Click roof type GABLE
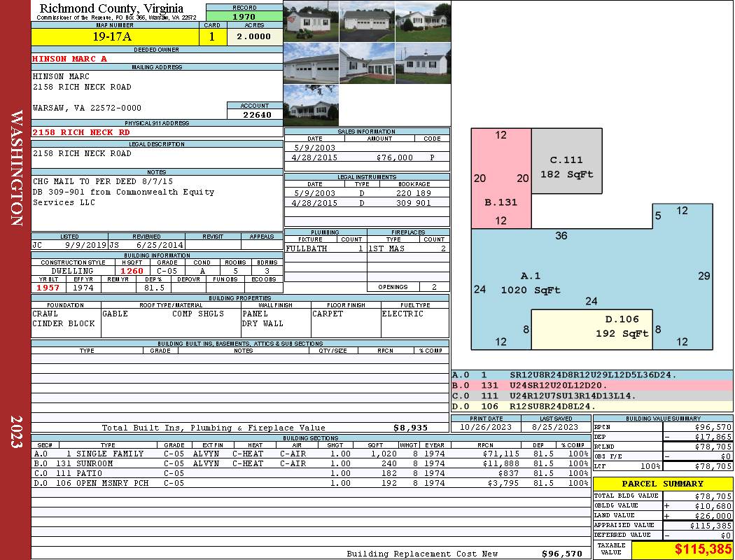The height and width of the screenshot is (560, 735). (x=115, y=314)
